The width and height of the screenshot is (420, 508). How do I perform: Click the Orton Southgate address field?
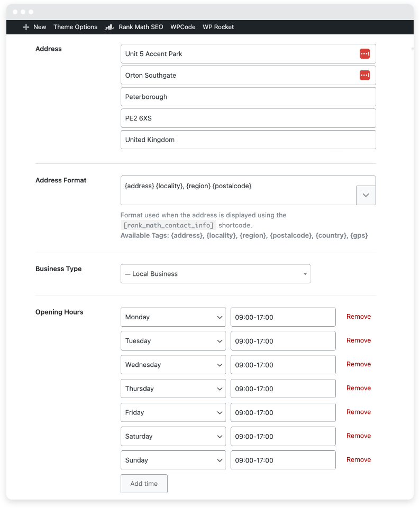point(248,75)
